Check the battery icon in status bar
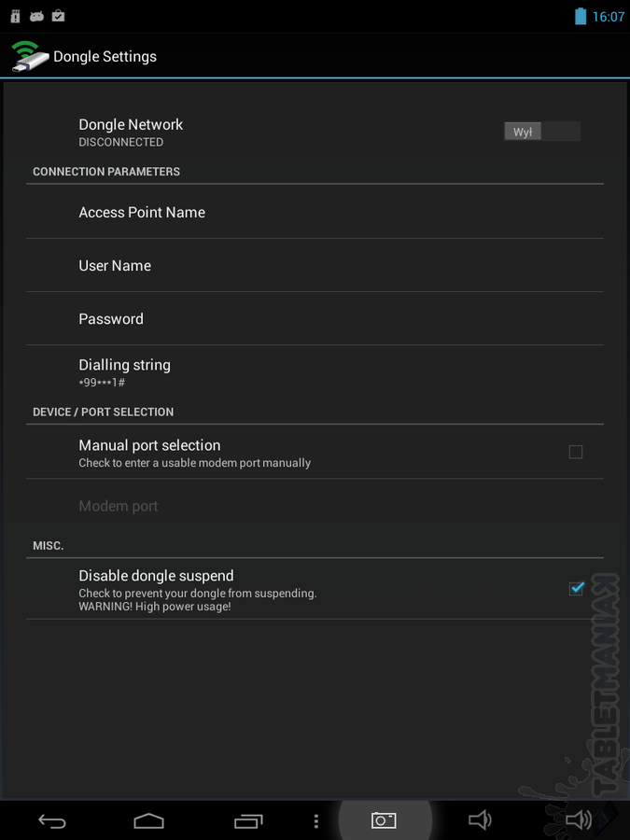This screenshot has height=840, width=630. (581, 16)
